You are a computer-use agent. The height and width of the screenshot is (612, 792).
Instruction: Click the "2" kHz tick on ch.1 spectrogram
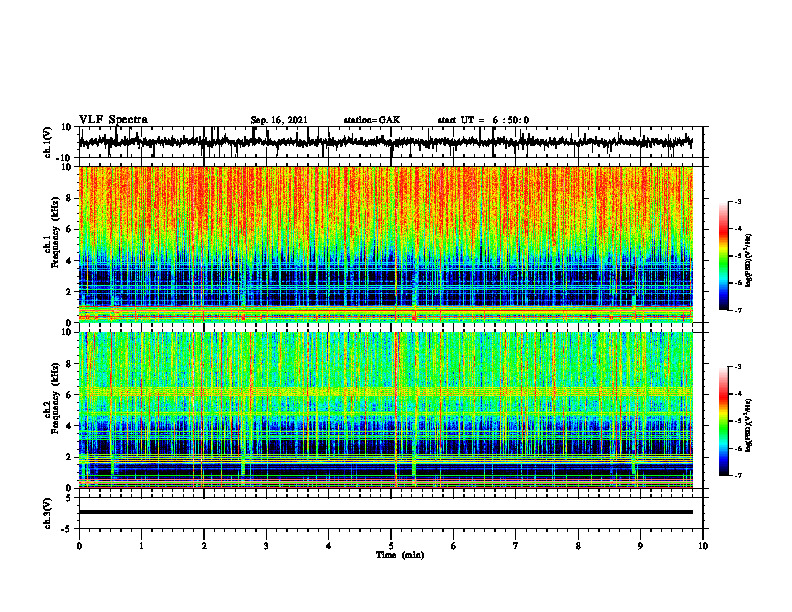70,291
